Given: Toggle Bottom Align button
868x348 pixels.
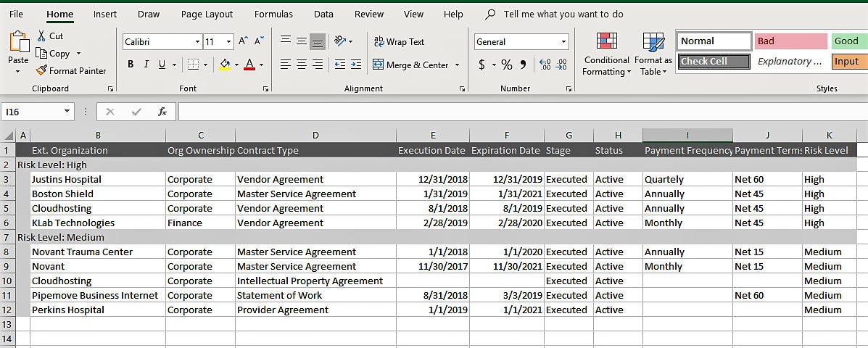Looking at the screenshot, I should [317, 41].
